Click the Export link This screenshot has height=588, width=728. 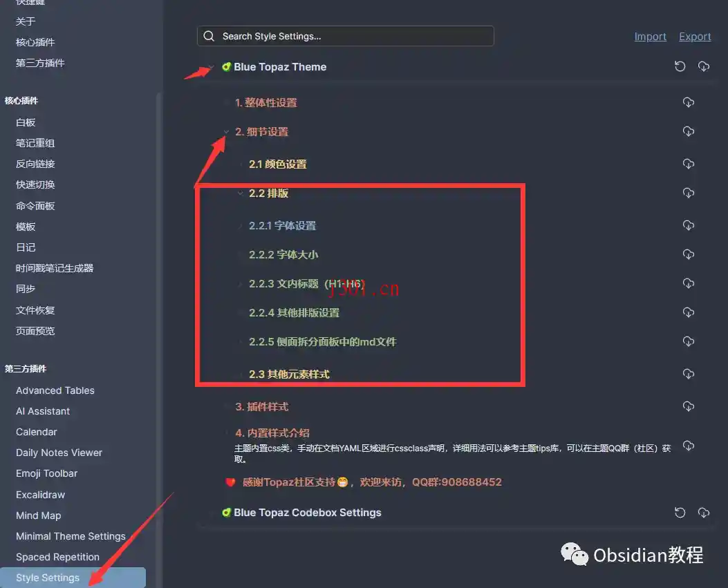pos(695,36)
